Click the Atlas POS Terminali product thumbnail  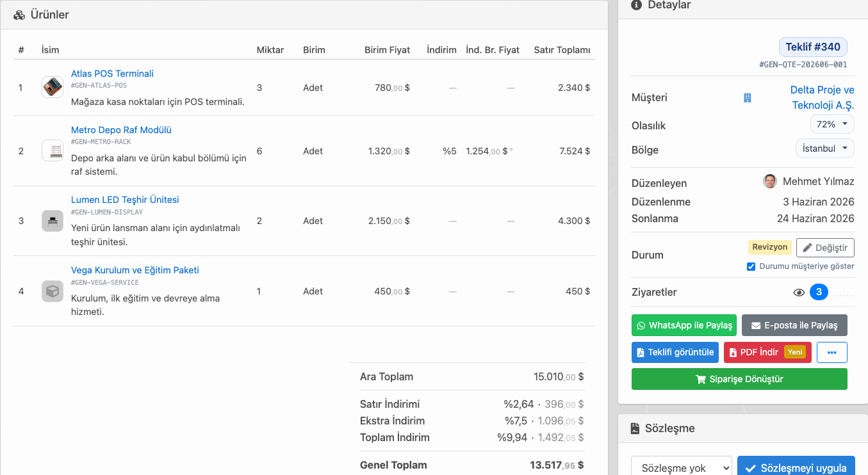[53, 87]
